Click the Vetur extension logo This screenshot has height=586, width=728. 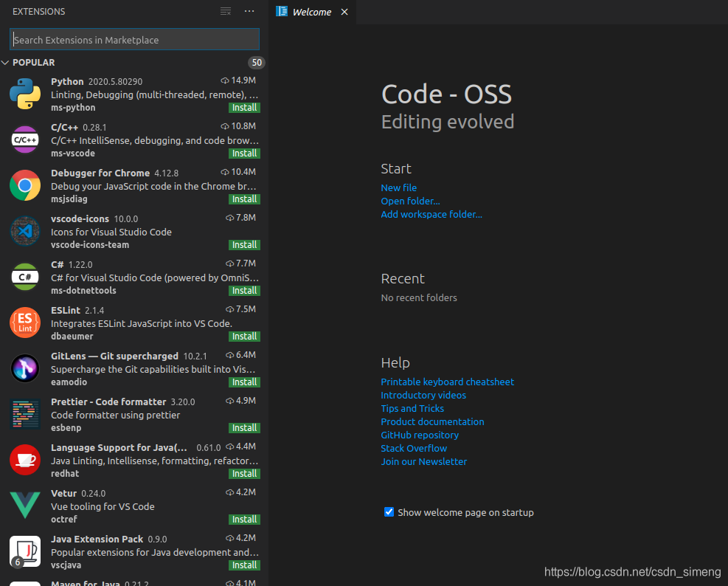[x=25, y=506]
